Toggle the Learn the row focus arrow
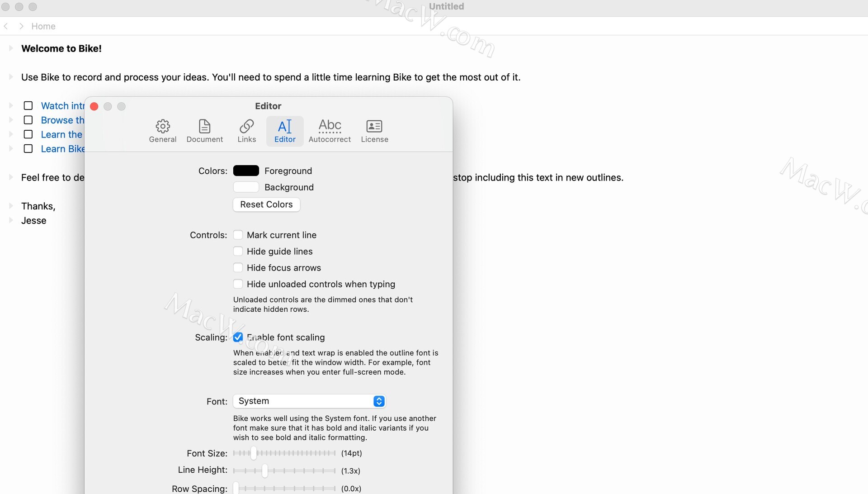The image size is (868, 494). [x=11, y=134]
